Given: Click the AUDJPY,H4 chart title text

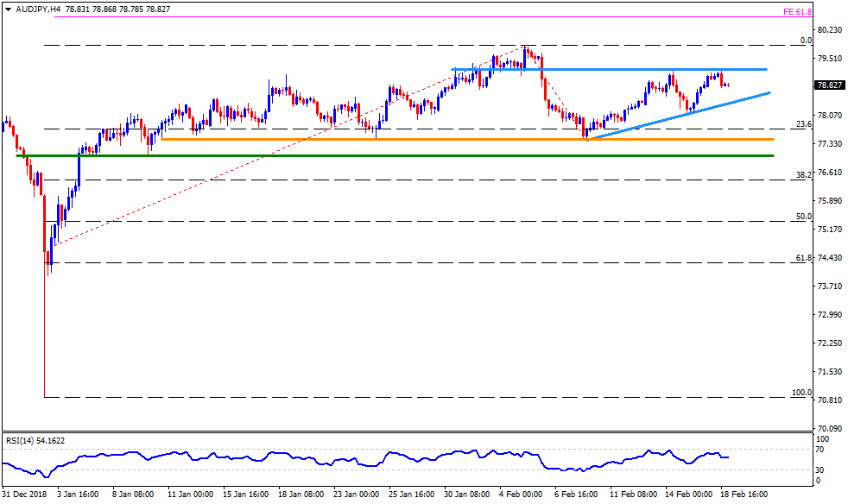Looking at the screenshot, I should 39,8.
